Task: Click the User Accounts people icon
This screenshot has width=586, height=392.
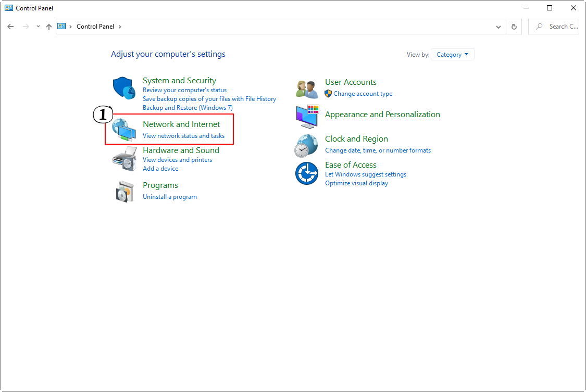Action: click(306, 89)
